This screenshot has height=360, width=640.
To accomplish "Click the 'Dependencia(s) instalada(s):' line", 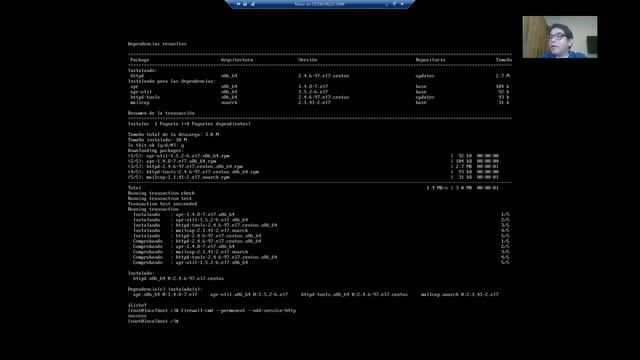I will 165,289.
